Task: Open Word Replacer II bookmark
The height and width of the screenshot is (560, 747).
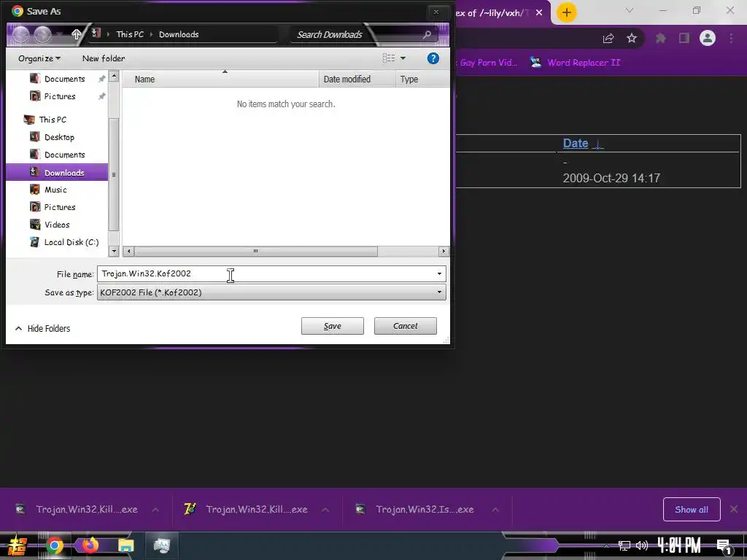Action: tap(576, 63)
